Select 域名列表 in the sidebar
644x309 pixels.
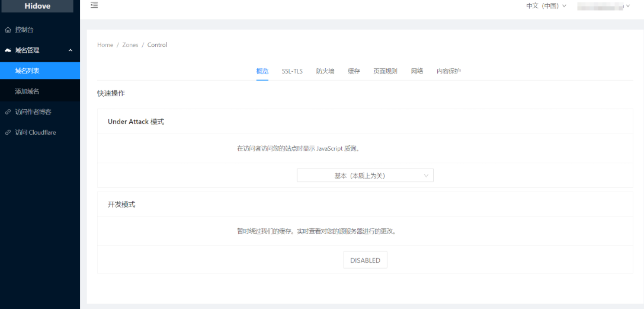coord(40,71)
